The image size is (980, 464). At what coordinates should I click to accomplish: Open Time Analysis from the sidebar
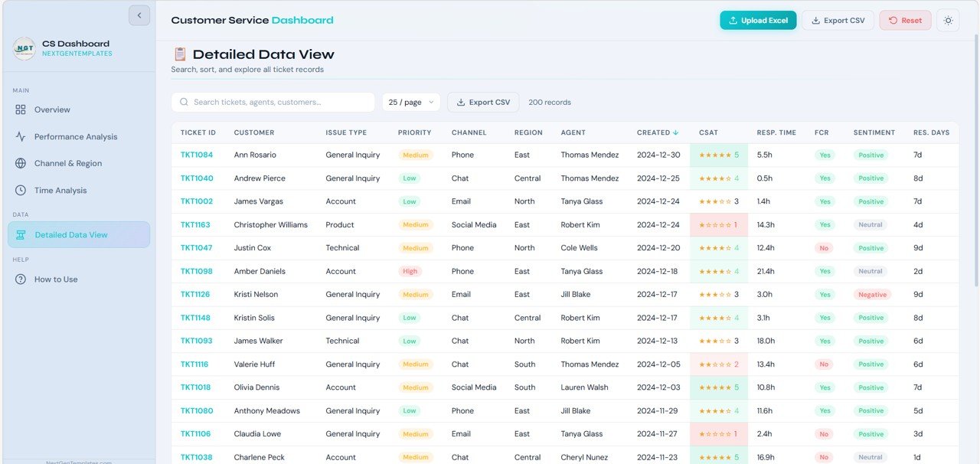point(61,190)
